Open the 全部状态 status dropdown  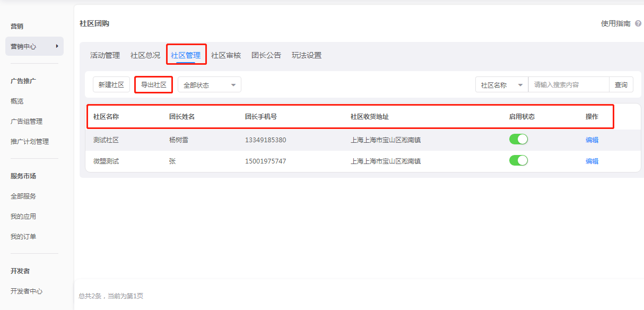tap(210, 85)
